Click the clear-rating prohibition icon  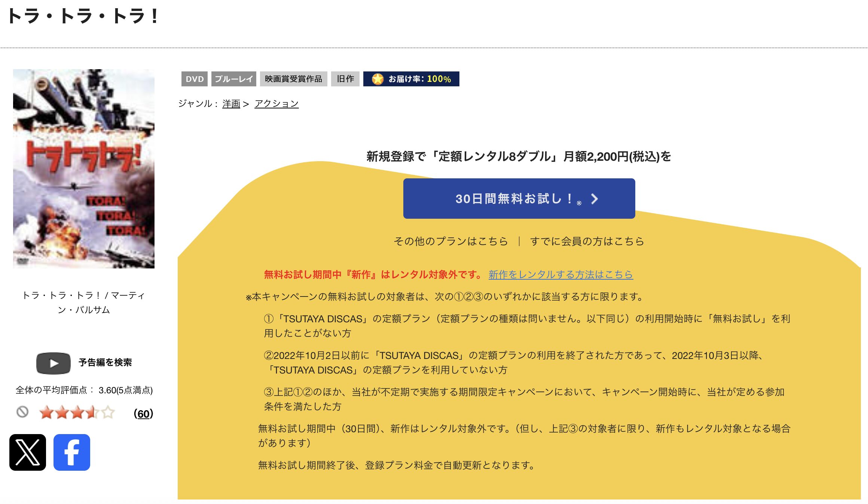coord(22,412)
